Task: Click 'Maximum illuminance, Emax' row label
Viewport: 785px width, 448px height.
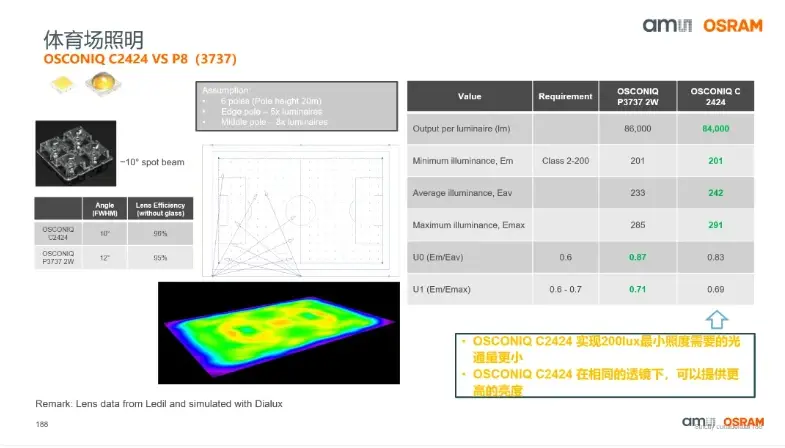Action: click(469, 225)
